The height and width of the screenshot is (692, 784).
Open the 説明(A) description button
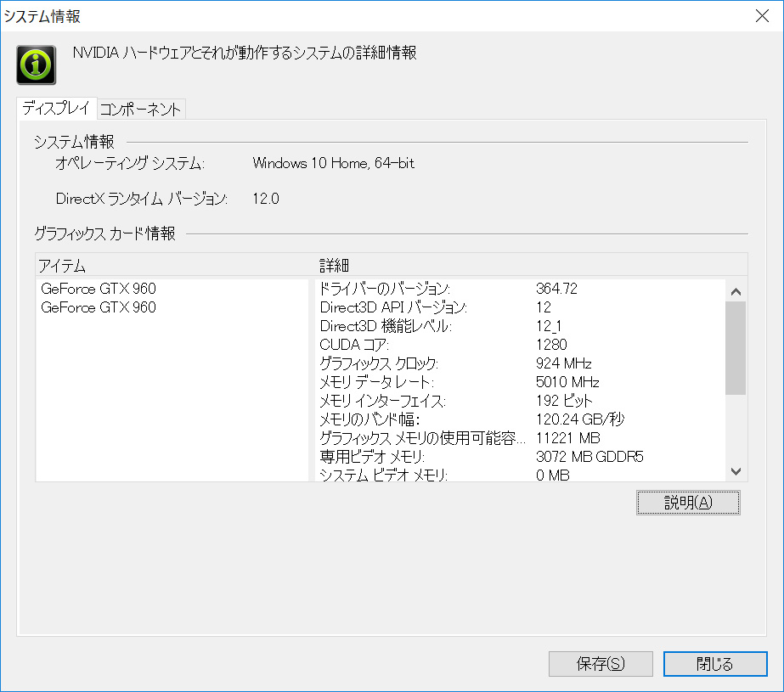point(688,503)
